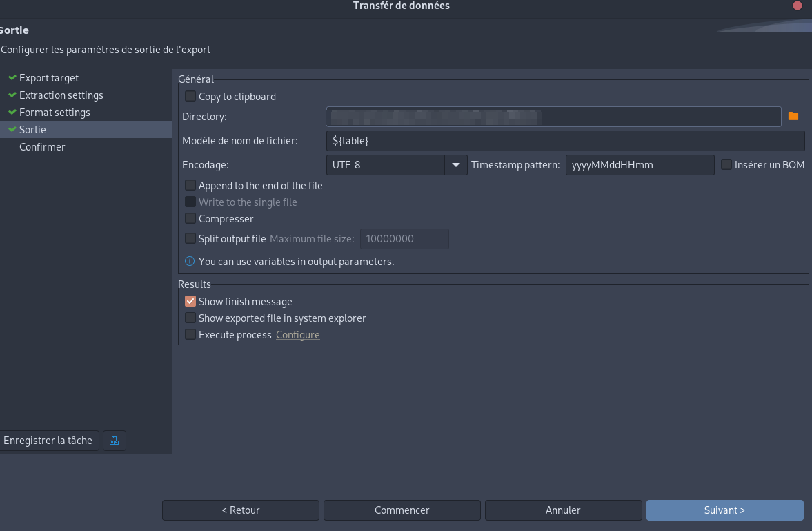Click the blue task blocks icon
Viewport: 812px width, 531px height.
(114, 440)
